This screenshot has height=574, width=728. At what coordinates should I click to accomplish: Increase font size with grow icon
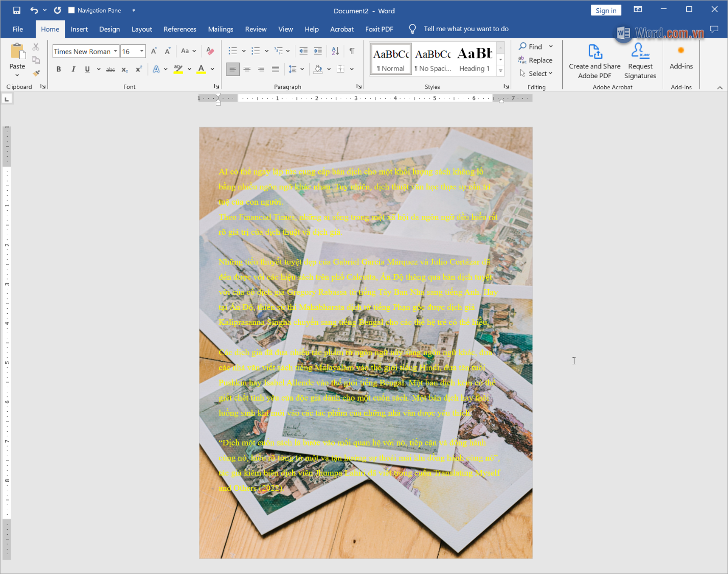click(154, 51)
